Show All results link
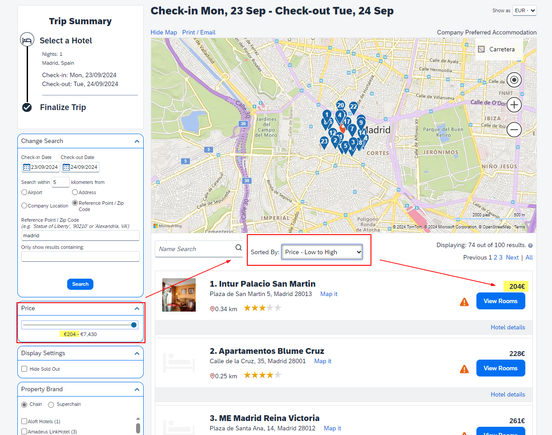The height and width of the screenshot is (435, 552). [529, 257]
